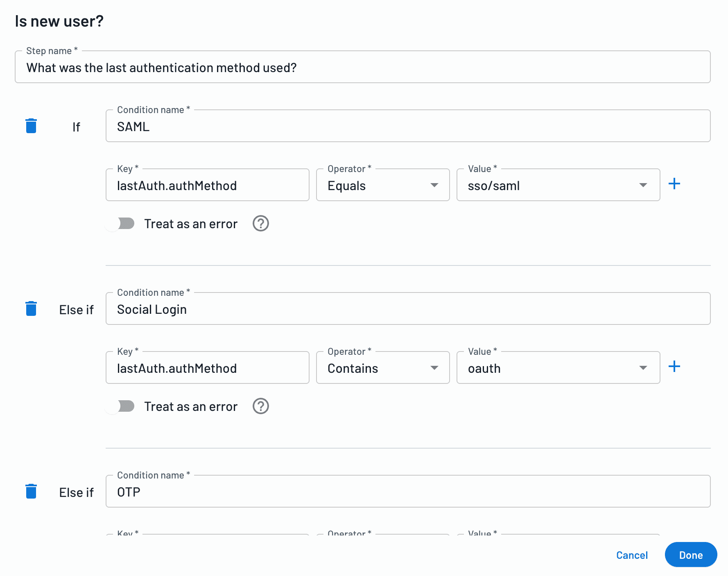Edit the step name field
This screenshot has width=728, height=576.
click(x=362, y=67)
